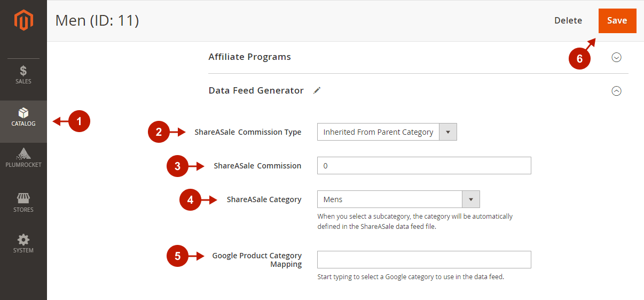Click the Google Product Category Mapping field
644x300 pixels.
click(x=424, y=259)
